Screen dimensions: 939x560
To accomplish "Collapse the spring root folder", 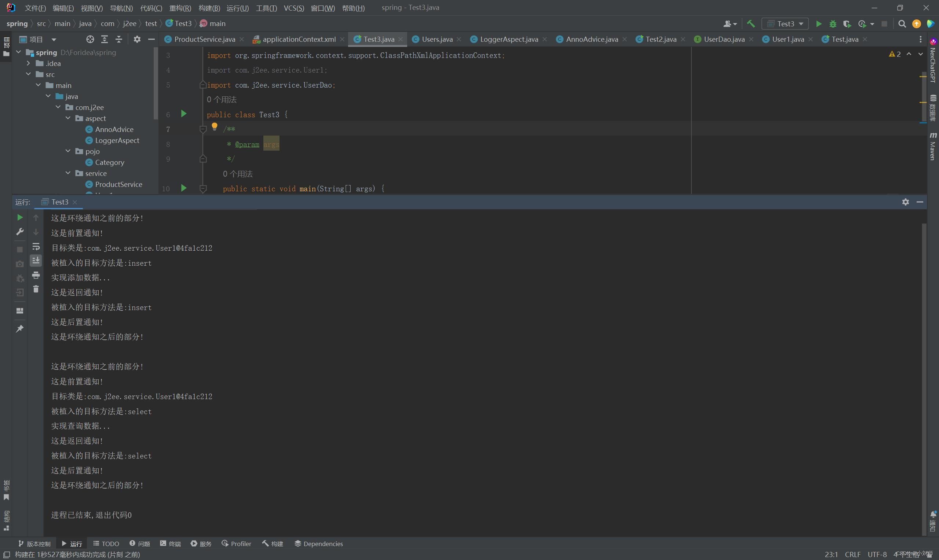I will click(18, 52).
